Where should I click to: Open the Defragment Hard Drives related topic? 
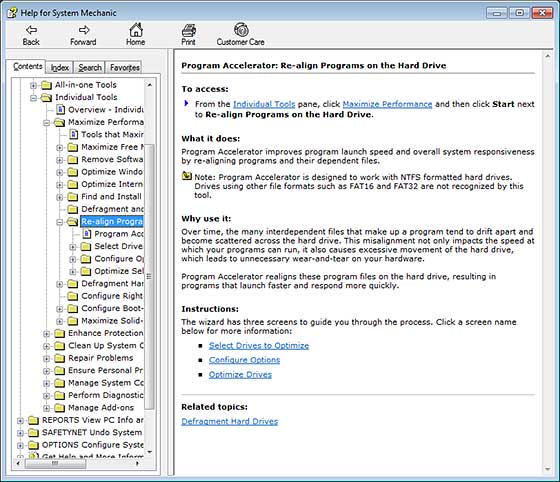[x=229, y=421]
